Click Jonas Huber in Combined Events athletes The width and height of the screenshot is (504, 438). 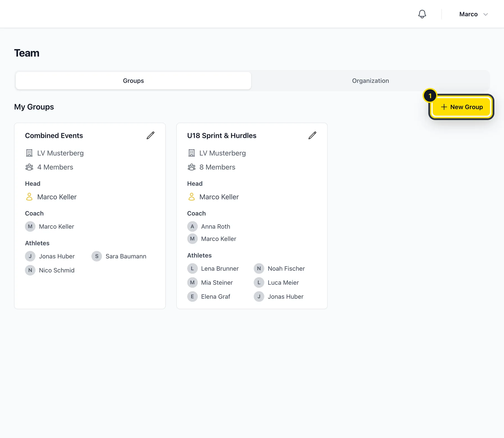(57, 256)
